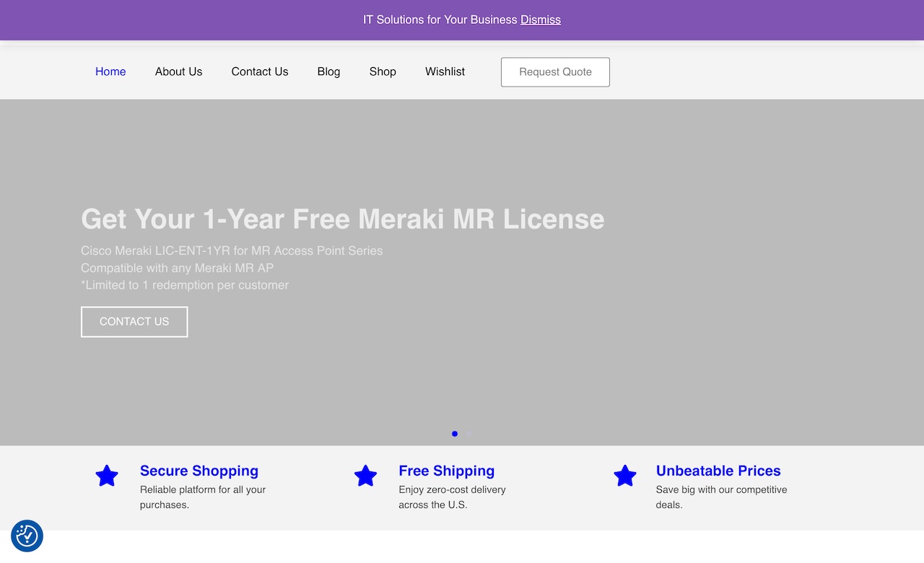
Task: Click the star icon beside Secure Shopping
Action: point(107,476)
